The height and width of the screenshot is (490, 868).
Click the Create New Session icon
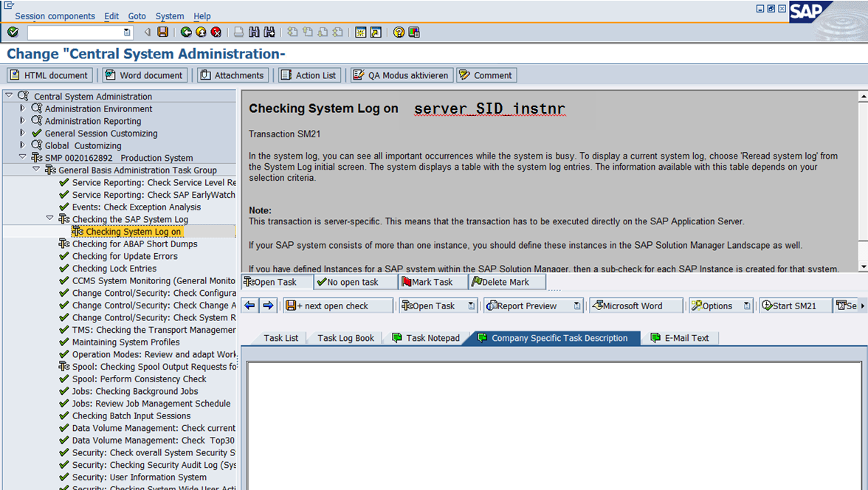[360, 32]
